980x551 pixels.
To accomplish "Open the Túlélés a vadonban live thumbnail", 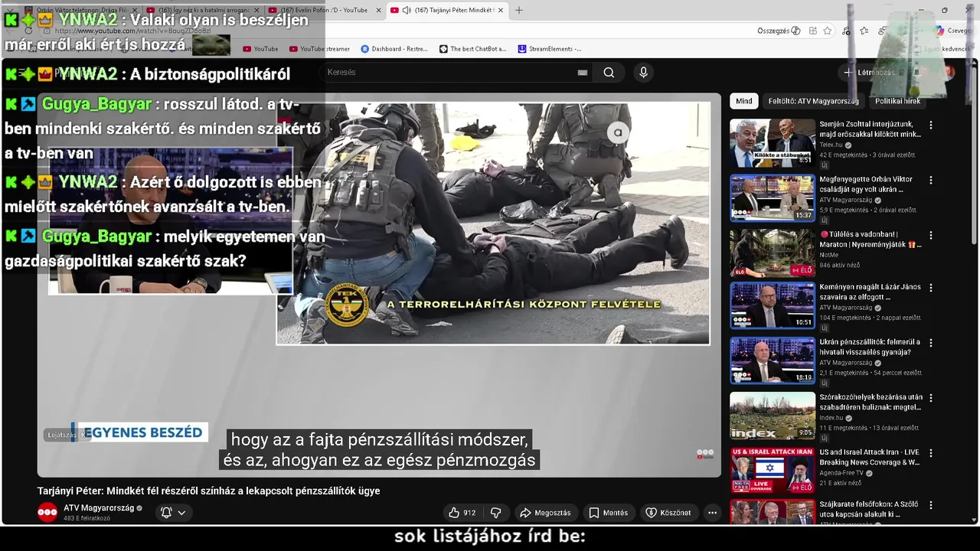I will [x=773, y=253].
